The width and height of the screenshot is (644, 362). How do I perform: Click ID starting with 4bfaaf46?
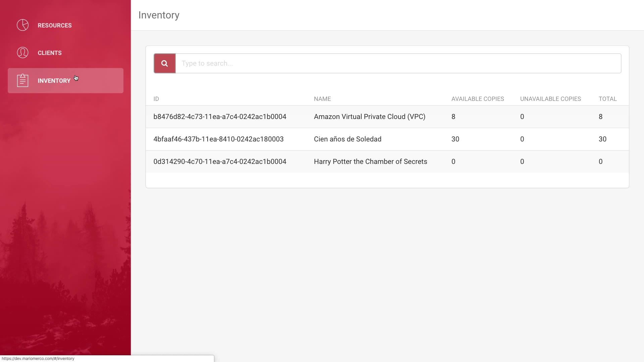pyautogui.click(x=218, y=139)
